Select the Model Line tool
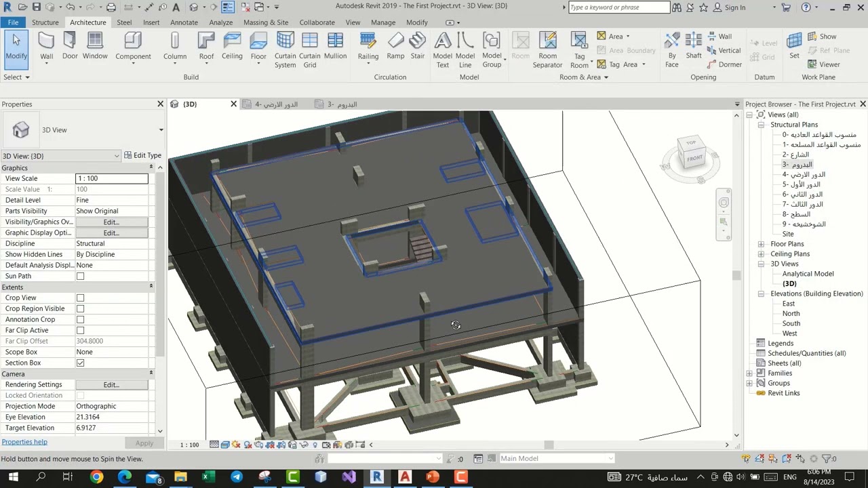This screenshot has height=488, width=868. [465, 50]
